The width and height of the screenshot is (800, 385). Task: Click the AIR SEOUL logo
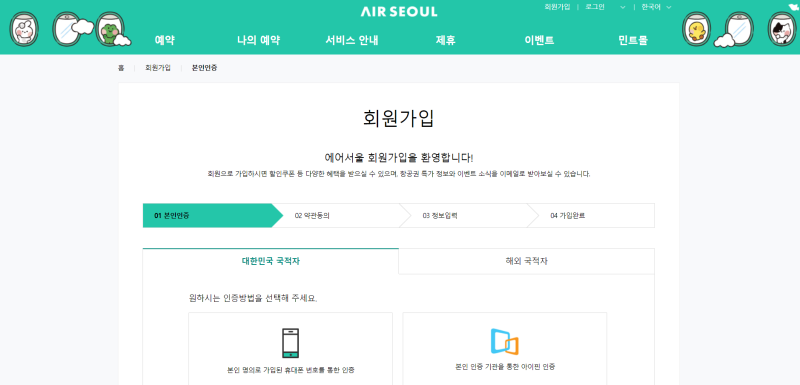pyautogui.click(x=398, y=11)
